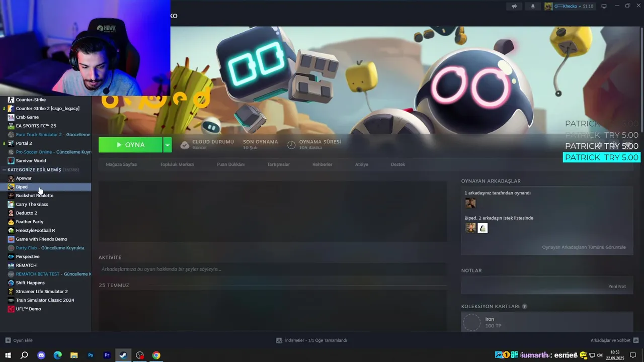Click the Buckshot Roulette game icon
The height and width of the screenshot is (362, 644).
tap(11, 196)
